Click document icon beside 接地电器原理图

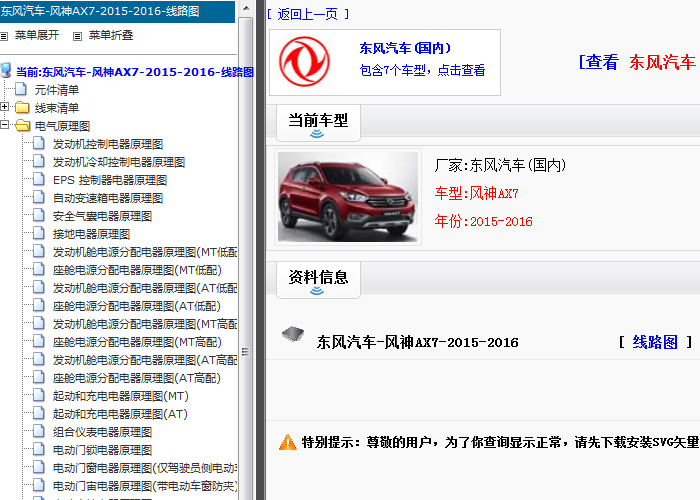39,233
